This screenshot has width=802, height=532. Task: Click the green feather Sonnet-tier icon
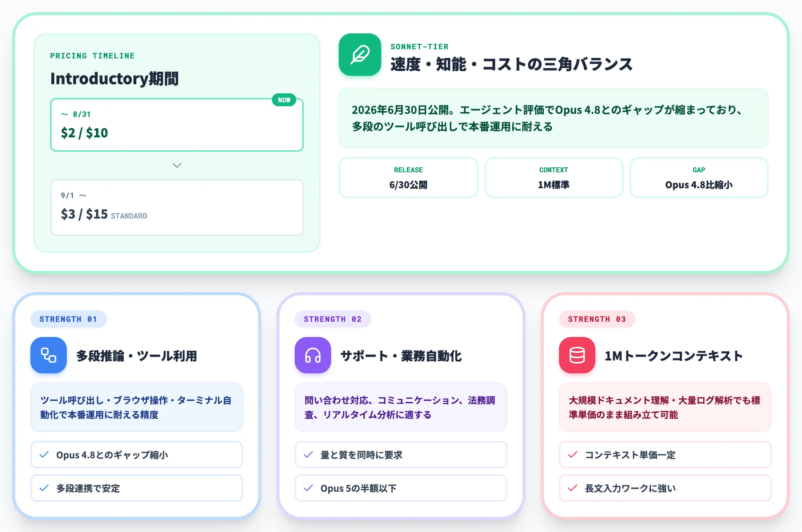tap(360, 55)
